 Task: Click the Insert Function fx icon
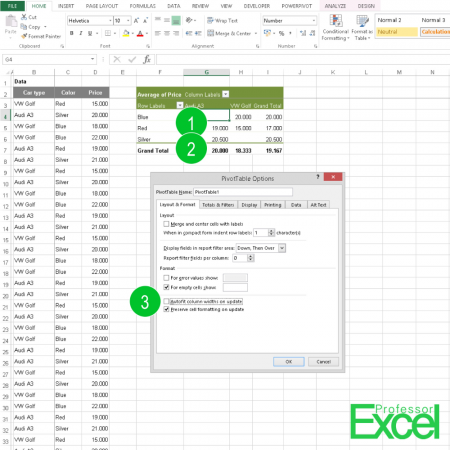[x=147, y=59]
